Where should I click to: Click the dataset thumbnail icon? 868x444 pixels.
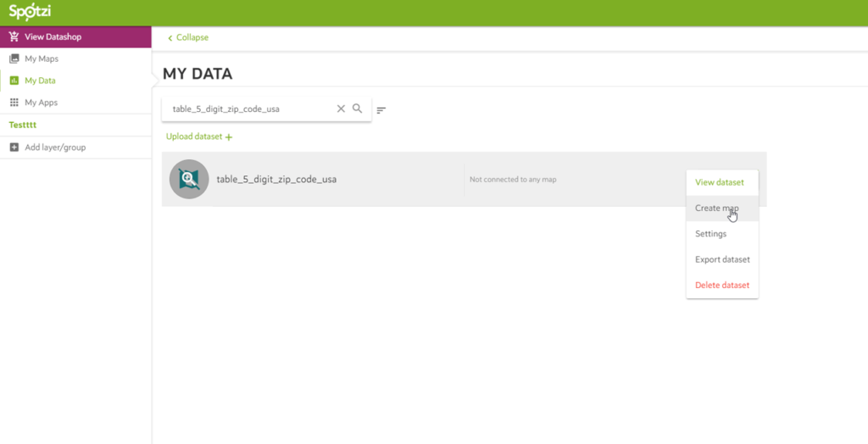tap(189, 179)
